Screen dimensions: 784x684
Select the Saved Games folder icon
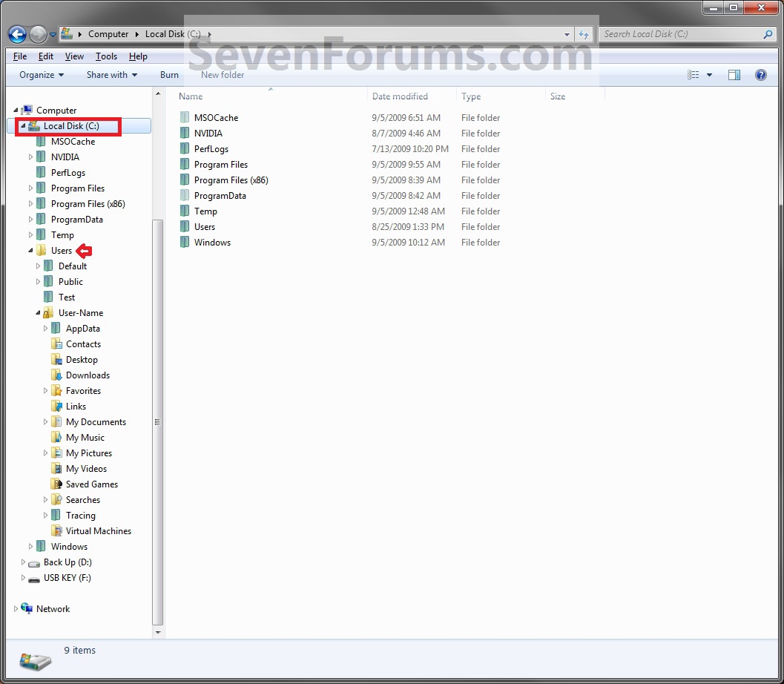[x=56, y=484]
